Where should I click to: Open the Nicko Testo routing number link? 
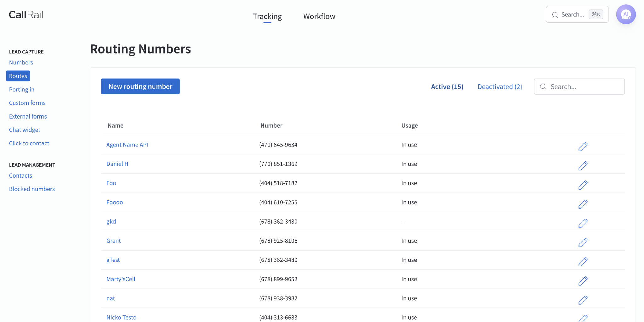pos(121,317)
